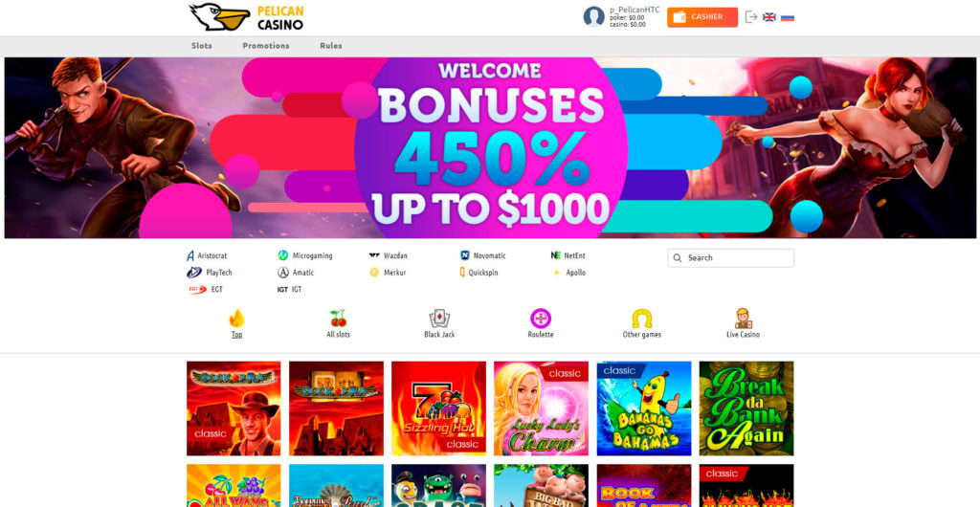Click the orange Cashier button
Screen dimensions: 980x507
702,17
